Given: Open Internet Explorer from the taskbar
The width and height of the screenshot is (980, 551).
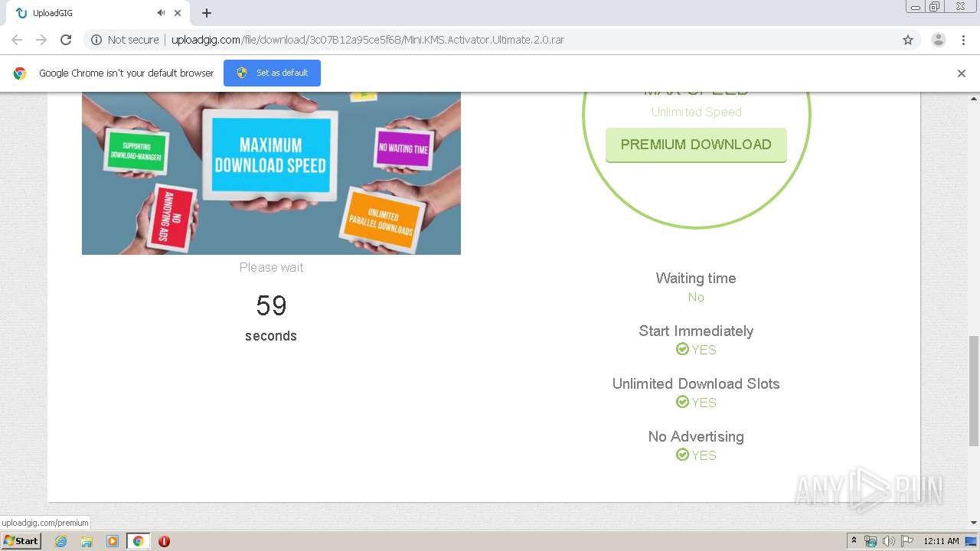Looking at the screenshot, I should tap(60, 541).
